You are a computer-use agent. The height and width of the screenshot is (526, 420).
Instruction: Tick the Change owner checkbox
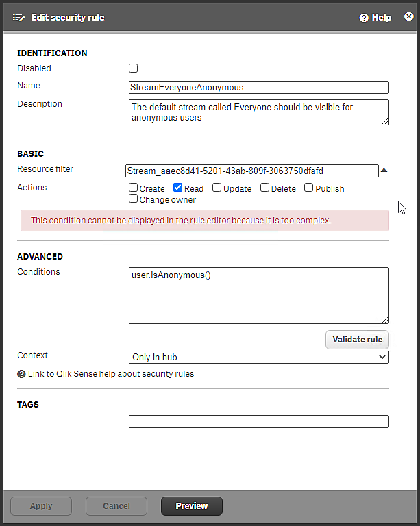[x=134, y=199]
